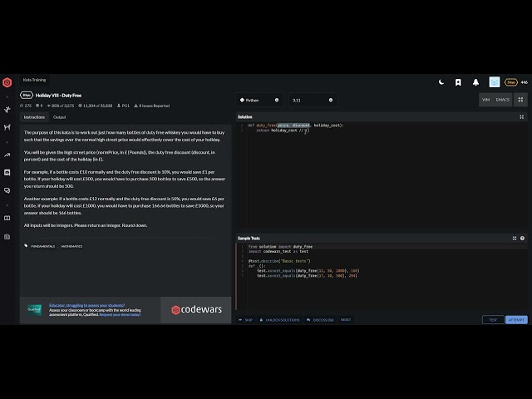The image size is (532, 399).
Task: Toggle dark mode moon icon
Action: tap(441, 82)
